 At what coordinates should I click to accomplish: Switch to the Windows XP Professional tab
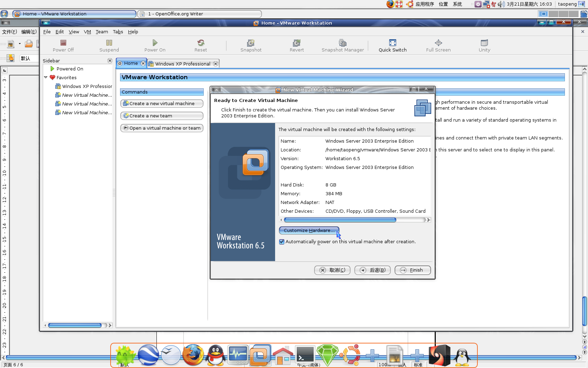click(183, 64)
